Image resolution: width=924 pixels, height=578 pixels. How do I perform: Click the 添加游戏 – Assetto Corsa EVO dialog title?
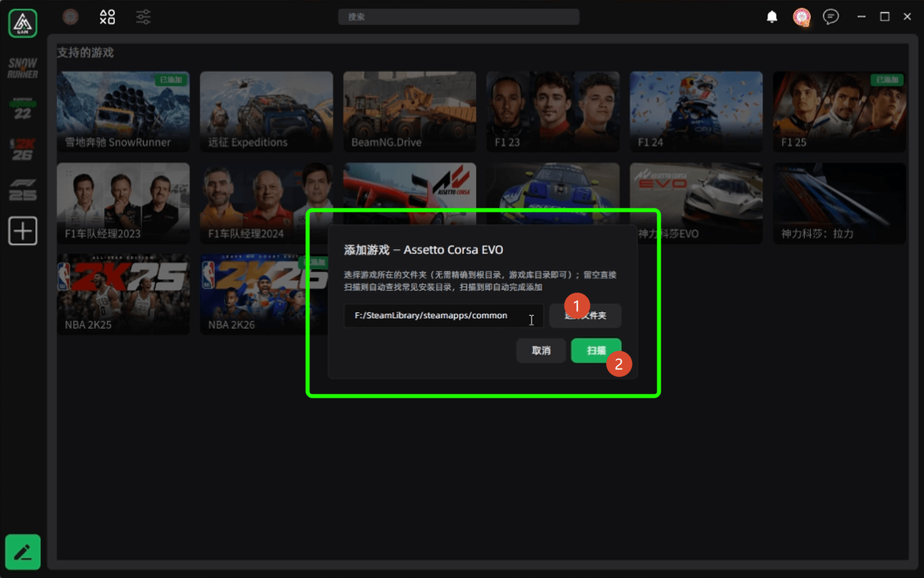[x=423, y=250]
